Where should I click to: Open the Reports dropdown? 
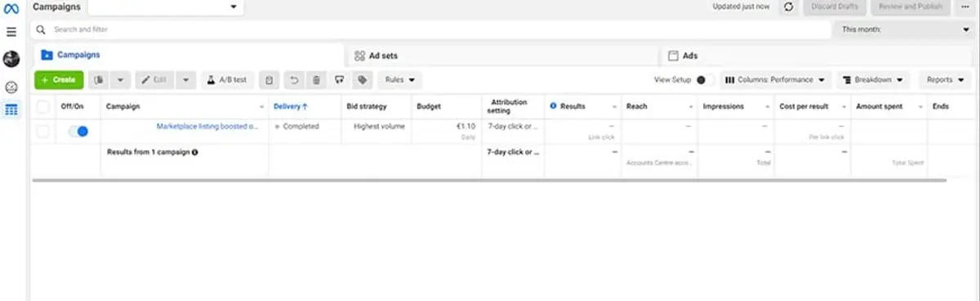(x=946, y=80)
